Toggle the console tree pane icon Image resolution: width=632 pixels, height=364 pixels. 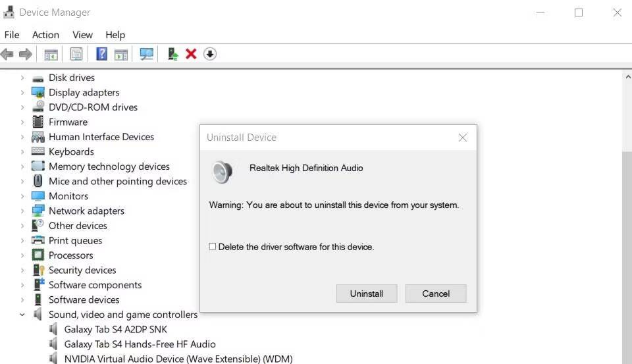coord(51,54)
